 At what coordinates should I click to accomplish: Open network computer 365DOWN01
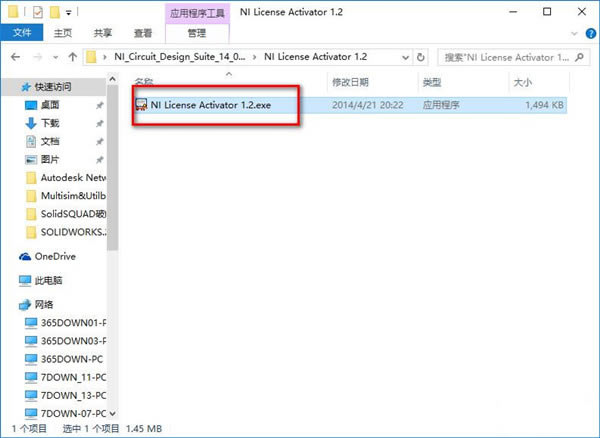pos(73,323)
